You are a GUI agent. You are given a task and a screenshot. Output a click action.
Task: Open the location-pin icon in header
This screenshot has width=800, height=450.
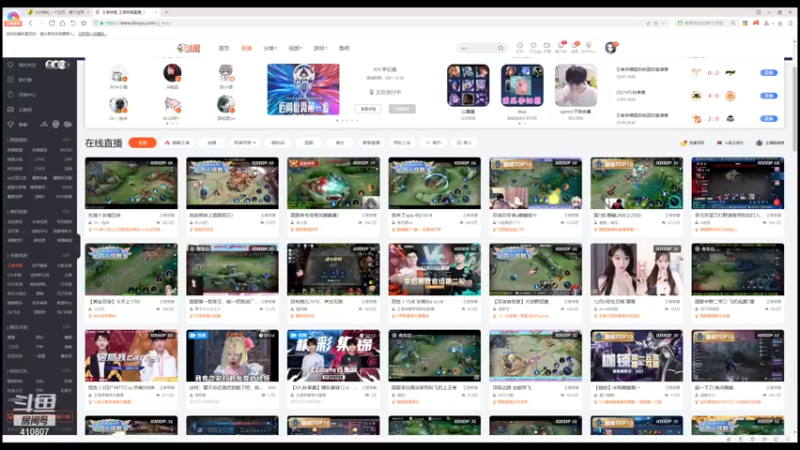pos(588,46)
